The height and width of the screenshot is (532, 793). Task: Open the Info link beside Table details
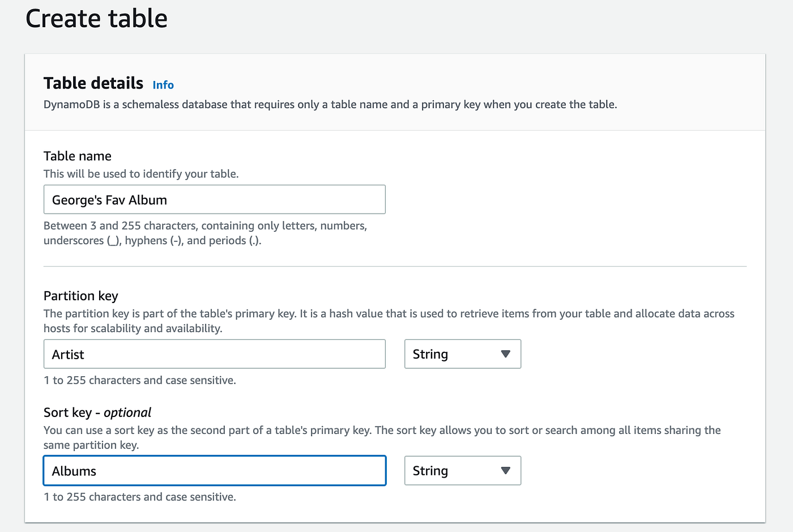(x=163, y=85)
